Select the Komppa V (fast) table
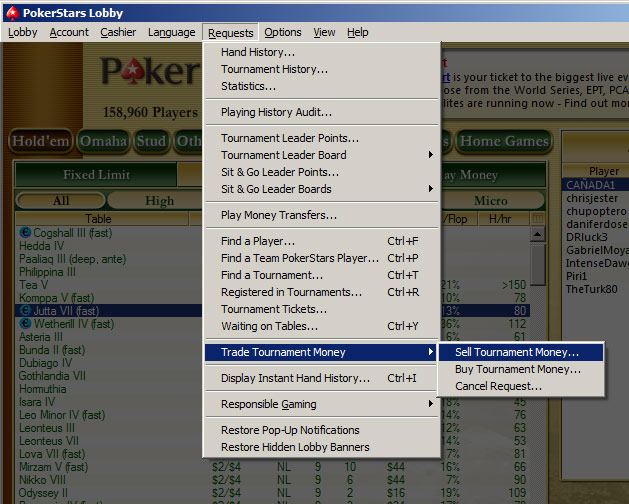629x504 pixels. point(108,298)
